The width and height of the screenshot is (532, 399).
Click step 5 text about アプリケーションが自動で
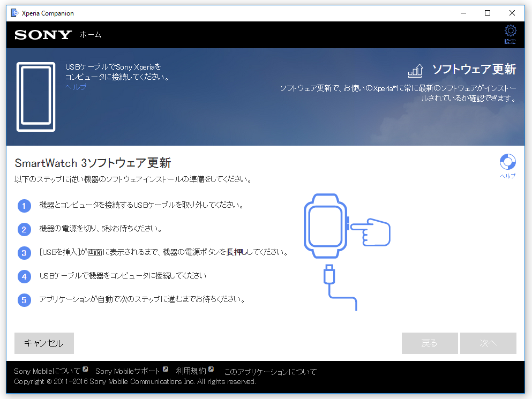pyautogui.click(x=142, y=299)
